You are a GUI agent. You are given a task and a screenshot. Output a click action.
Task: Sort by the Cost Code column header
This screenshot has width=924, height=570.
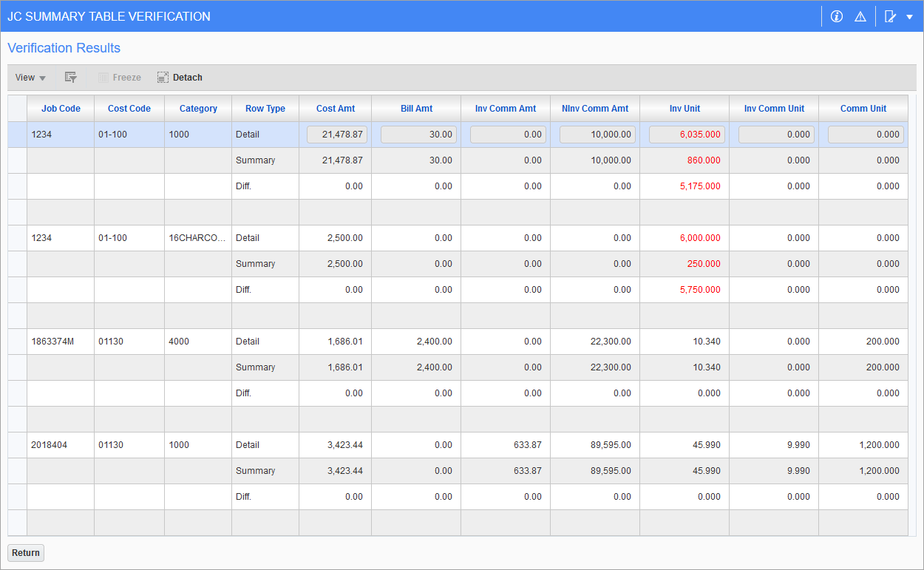[129, 108]
